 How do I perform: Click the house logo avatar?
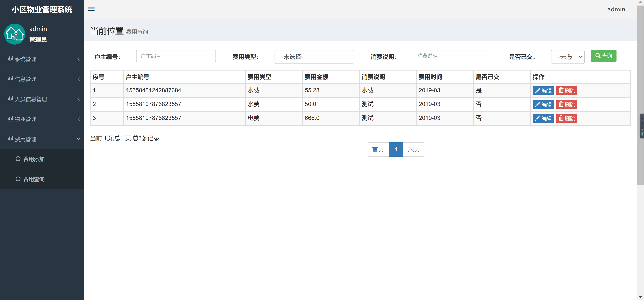tap(14, 34)
